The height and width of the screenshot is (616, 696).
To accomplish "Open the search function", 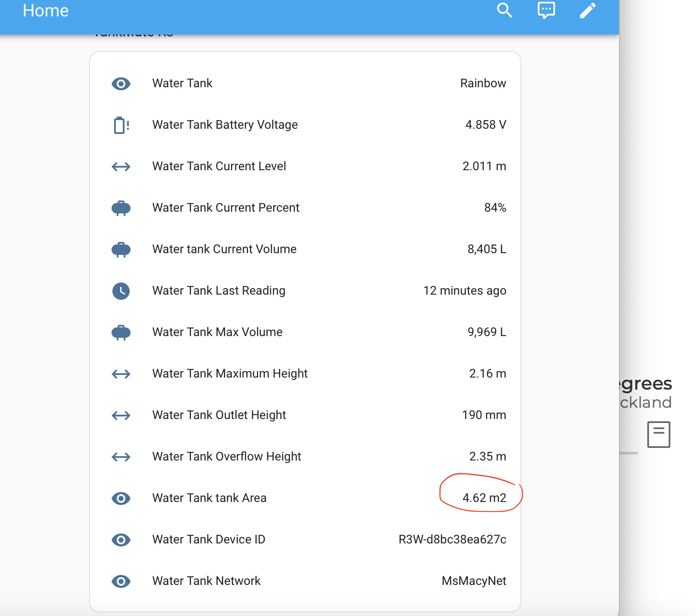I will 504,11.
